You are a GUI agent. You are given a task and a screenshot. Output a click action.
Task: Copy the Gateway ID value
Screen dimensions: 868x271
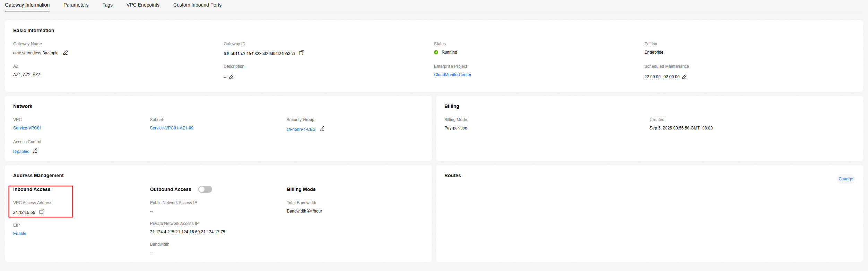[x=302, y=53]
